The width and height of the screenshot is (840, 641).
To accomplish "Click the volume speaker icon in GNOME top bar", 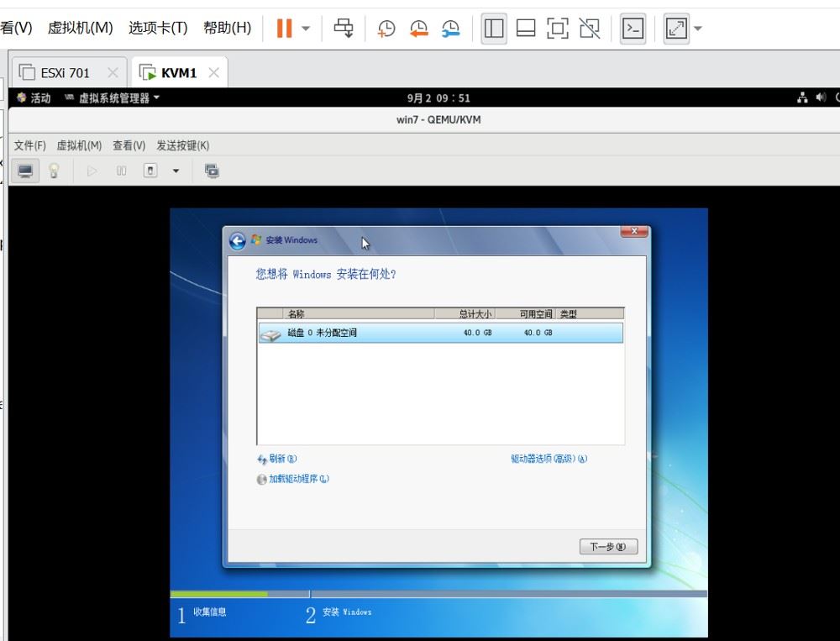I will [x=821, y=97].
